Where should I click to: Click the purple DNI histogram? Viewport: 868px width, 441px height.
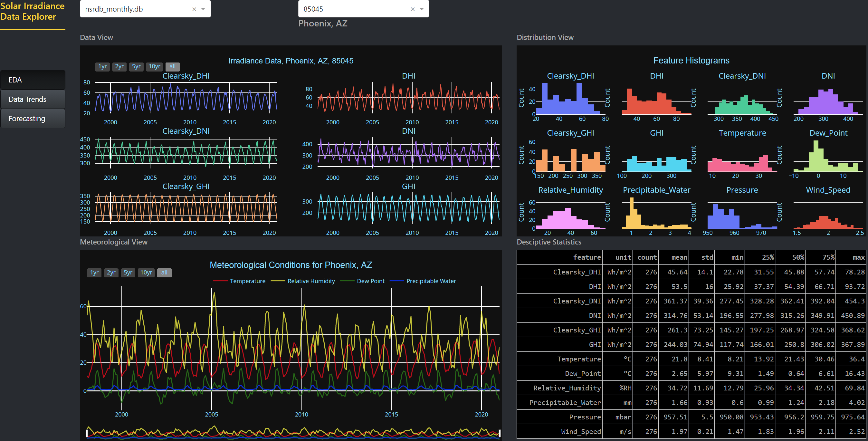[x=828, y=102]
